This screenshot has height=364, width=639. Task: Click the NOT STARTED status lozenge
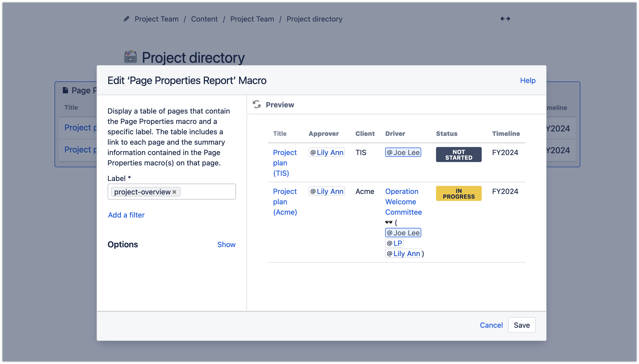click(x=458, y=154)
